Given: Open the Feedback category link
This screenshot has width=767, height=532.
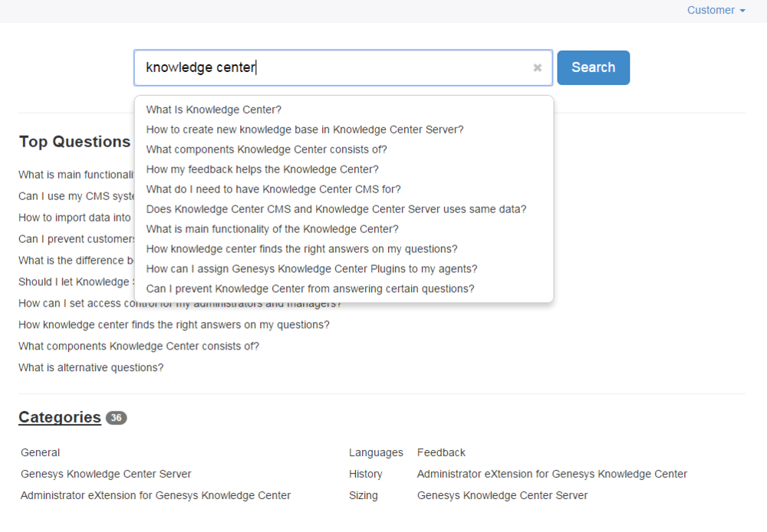Looking at the screenshot, I should point(441,453).
